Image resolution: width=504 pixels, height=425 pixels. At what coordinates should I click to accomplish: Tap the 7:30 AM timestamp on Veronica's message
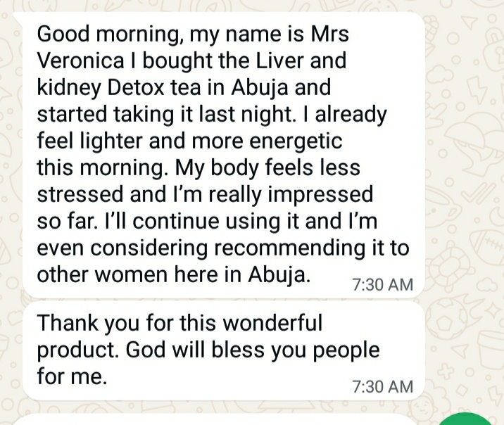pyautogui.click(x=382, y=284)
